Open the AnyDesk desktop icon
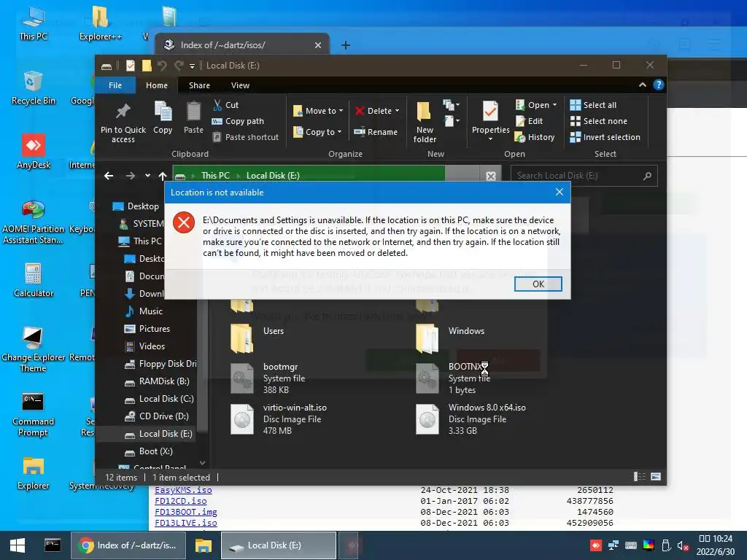Screen dimensions: 747x560 point(34,152)
